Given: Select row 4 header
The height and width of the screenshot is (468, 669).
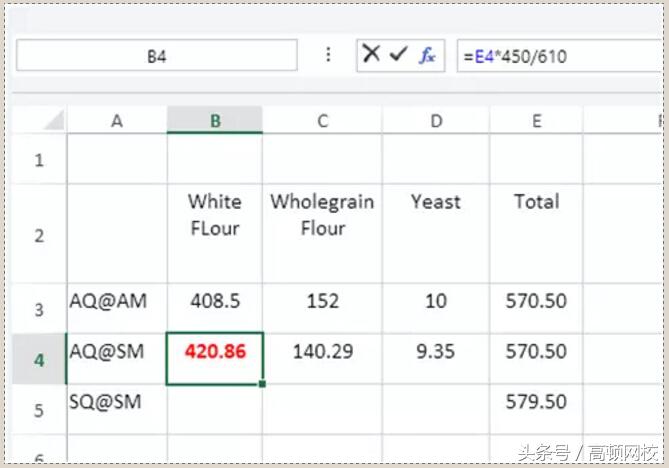Looking at the screenshot, I should (x=39, y=360).
